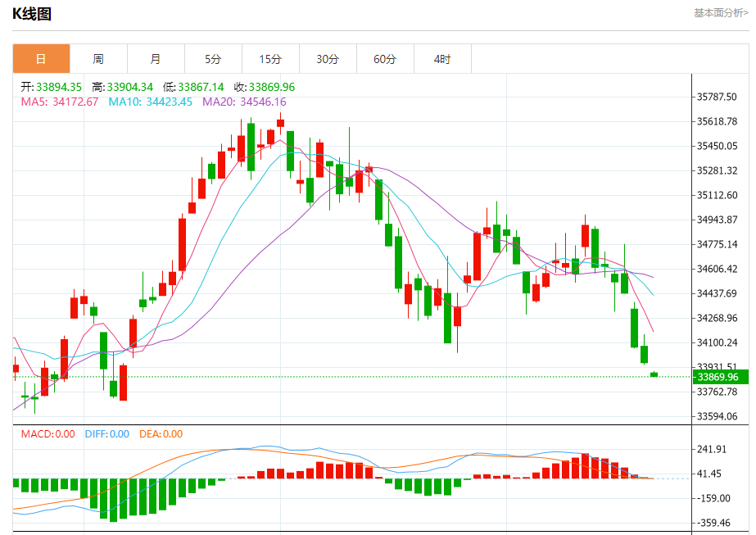Click the MACD:0.00 label
The width and height of the screenshot is (756, 535).
48,434
